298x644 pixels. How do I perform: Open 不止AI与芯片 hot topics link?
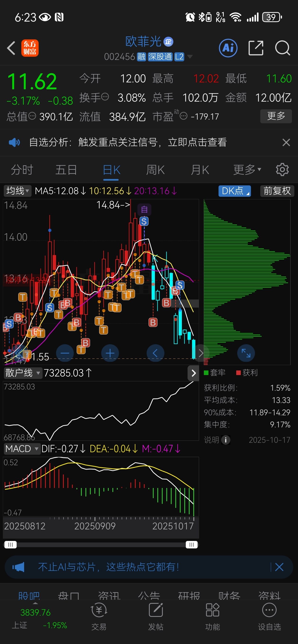pyautogui.click(x=109, y=567)
